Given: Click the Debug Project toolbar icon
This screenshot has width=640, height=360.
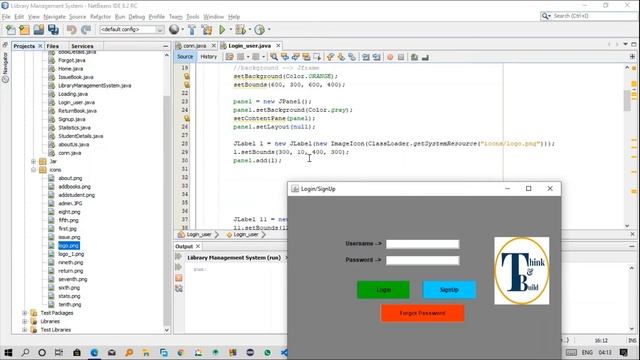Looking at the screenshot, I should coord(240,29).
